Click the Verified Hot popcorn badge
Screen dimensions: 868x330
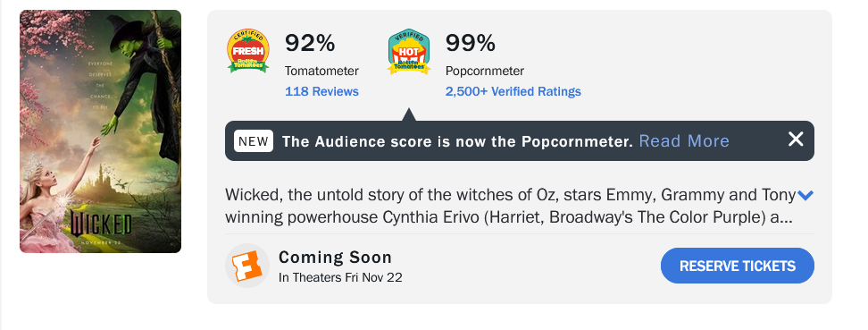[409, 52]
